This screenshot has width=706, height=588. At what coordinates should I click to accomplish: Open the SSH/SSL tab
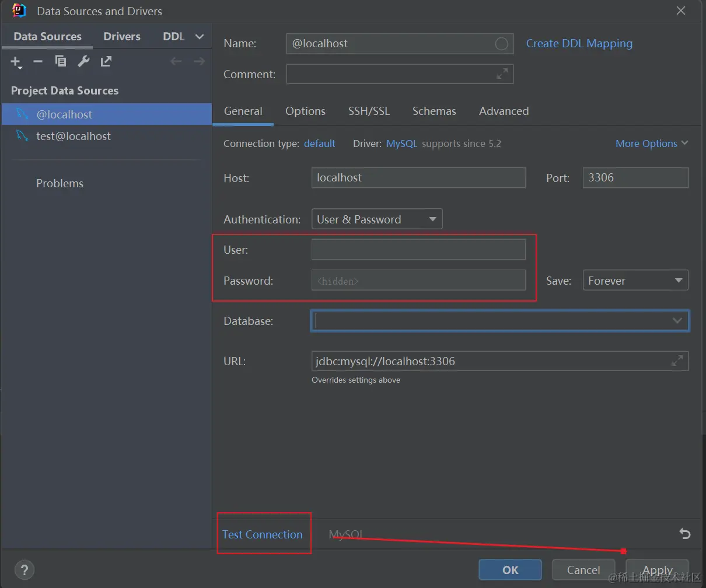(x=369, y=111)
